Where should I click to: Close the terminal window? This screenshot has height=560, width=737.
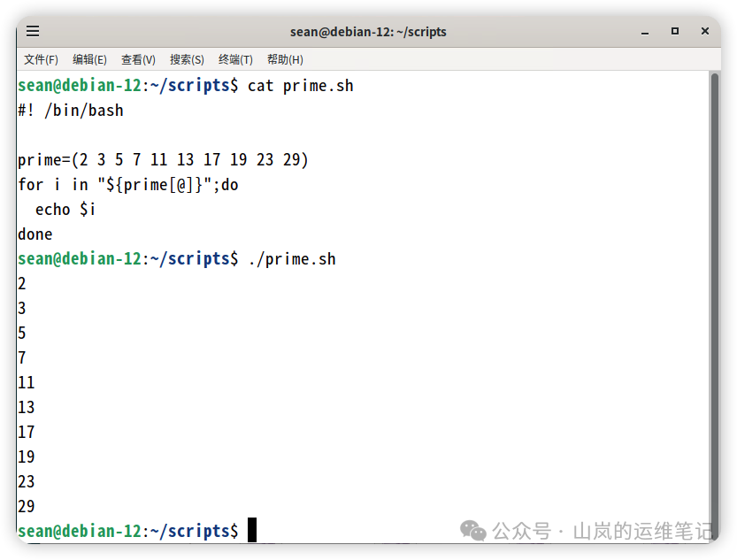(x=705, y=31)
